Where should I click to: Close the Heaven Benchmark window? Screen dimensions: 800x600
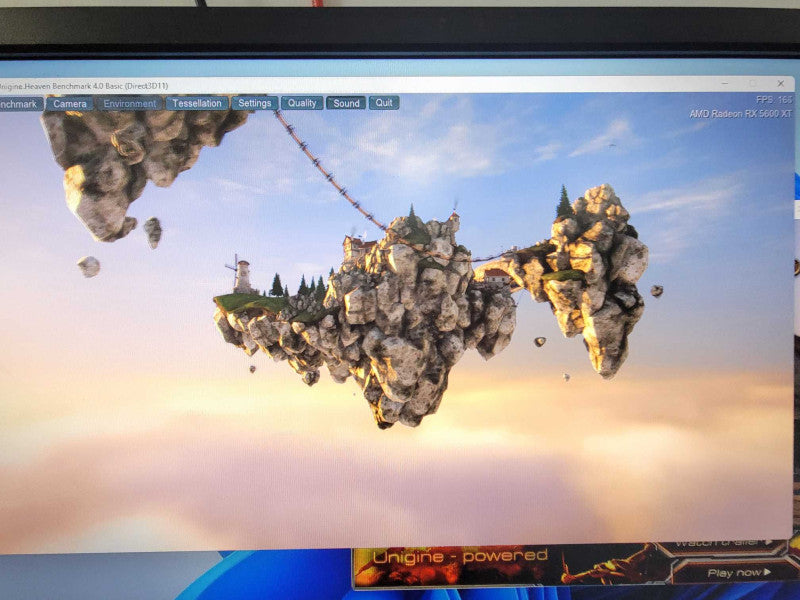(780, 83)
